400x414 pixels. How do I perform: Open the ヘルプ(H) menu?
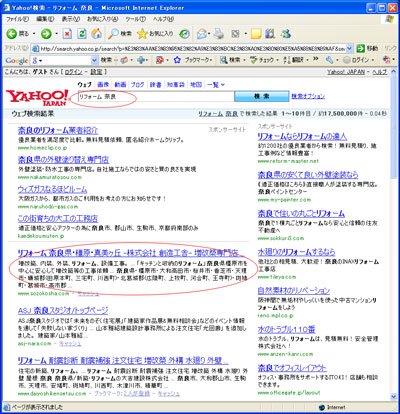pos(163,19)
